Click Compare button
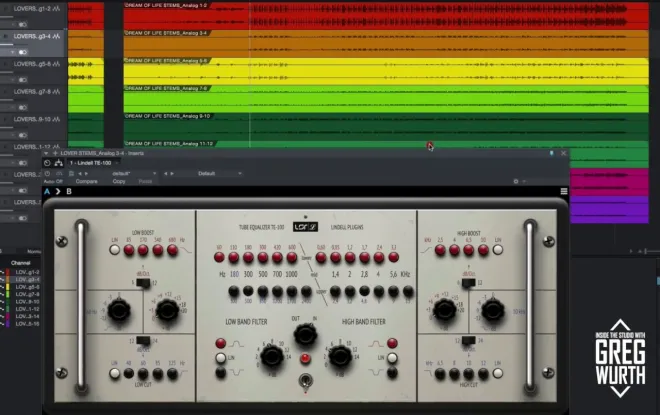 pos(87,181)
